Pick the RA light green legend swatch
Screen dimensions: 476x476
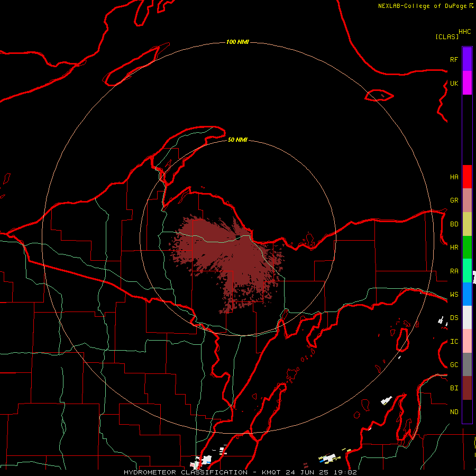(467, 271)
